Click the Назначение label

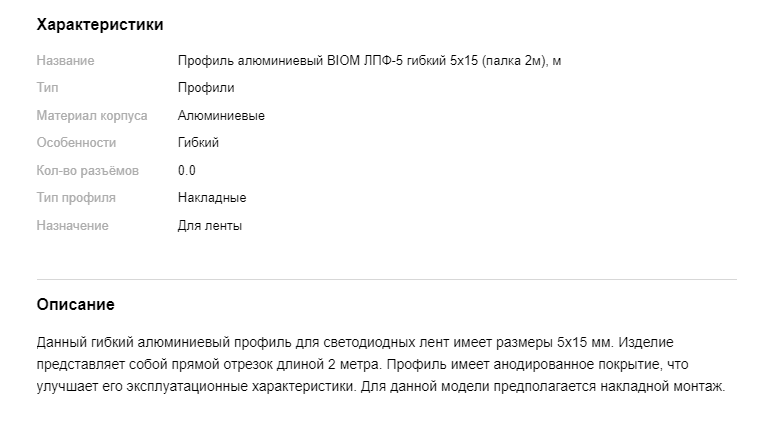pyautogui.click(x=72, y=226)
